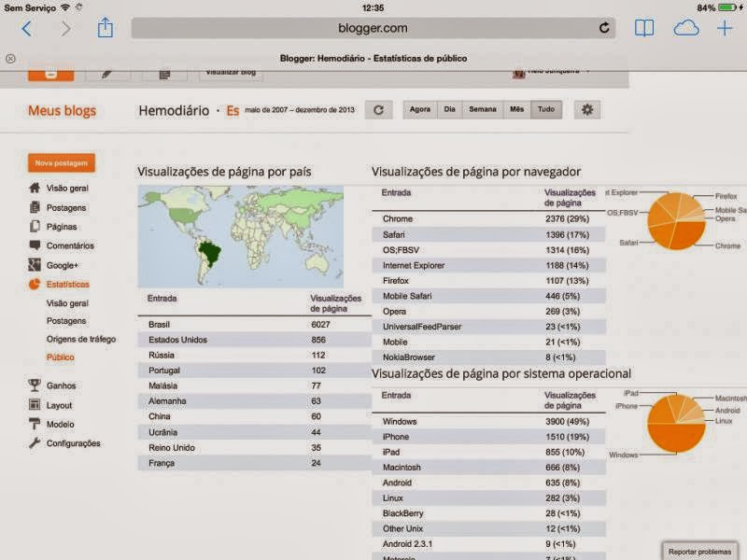Image resolution: width=747 pixels, height=560 pixels.
Task: Tap the Safari back arrow
Action: [27, 29]
